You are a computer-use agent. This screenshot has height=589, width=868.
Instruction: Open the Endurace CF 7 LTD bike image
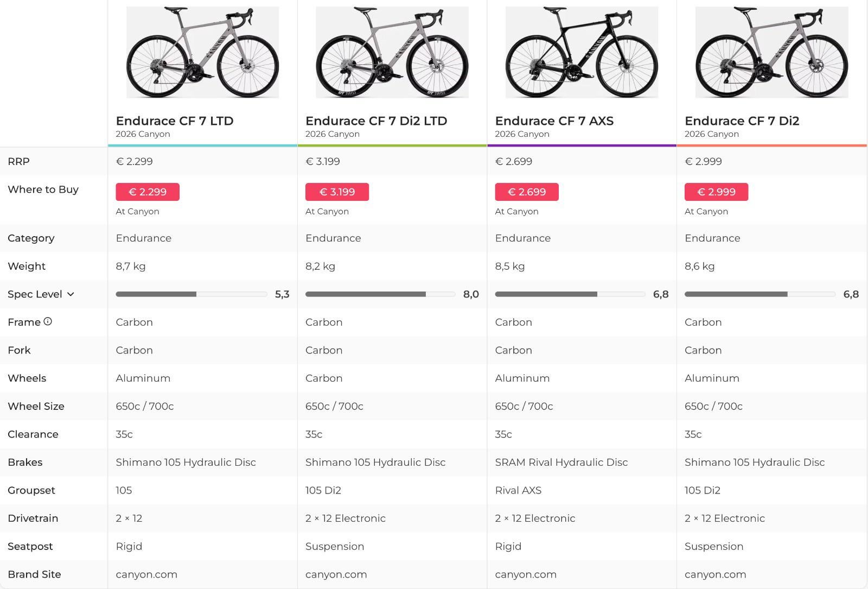click(202, 52)
